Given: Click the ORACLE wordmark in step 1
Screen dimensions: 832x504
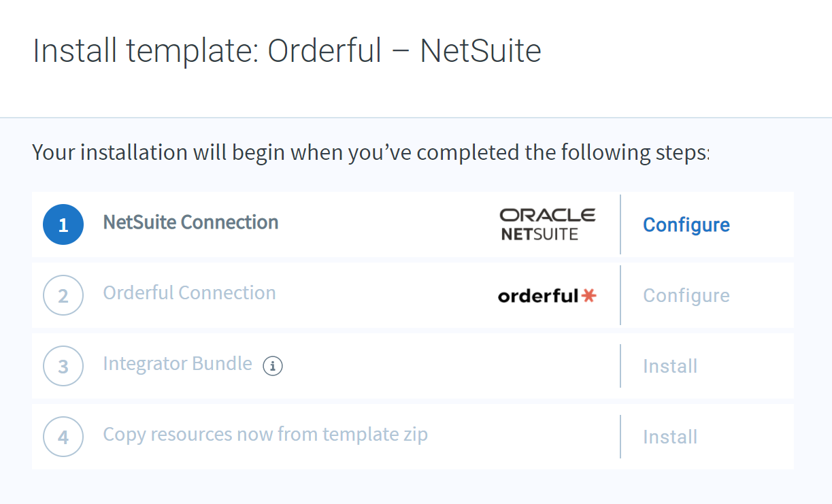Looking at the screenshot, I should (x=548, y=216).
